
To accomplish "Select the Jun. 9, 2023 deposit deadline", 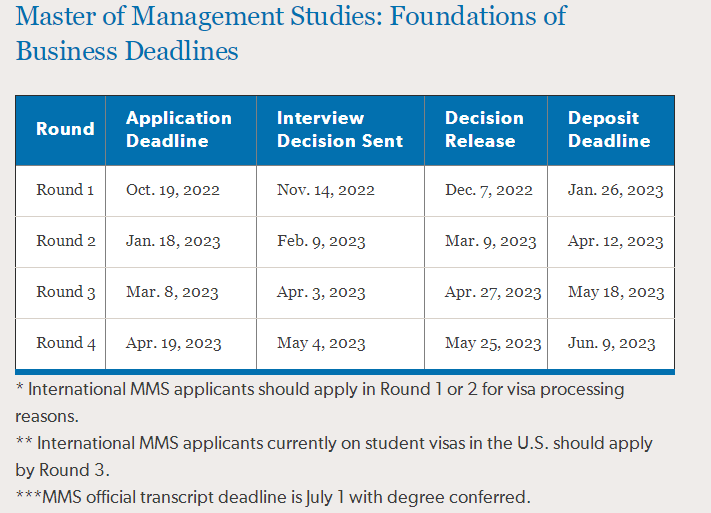I will 612,343.
